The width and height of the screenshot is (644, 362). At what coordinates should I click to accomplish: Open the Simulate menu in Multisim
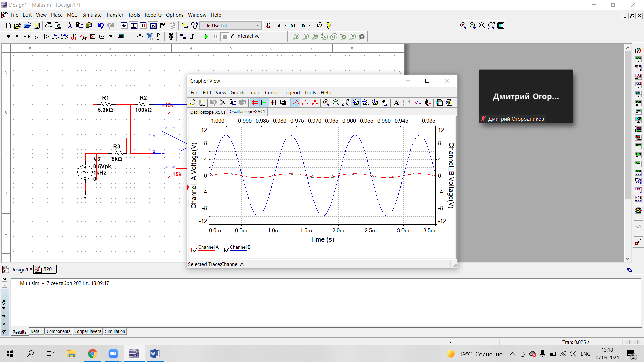92,15
